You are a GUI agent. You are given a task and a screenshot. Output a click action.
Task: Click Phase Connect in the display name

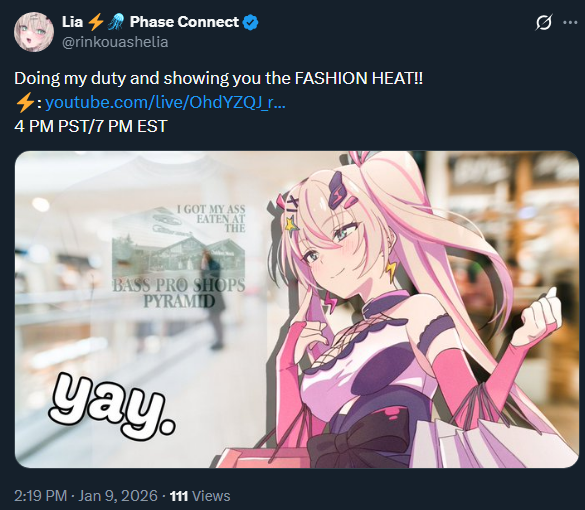tap(184, 22)
